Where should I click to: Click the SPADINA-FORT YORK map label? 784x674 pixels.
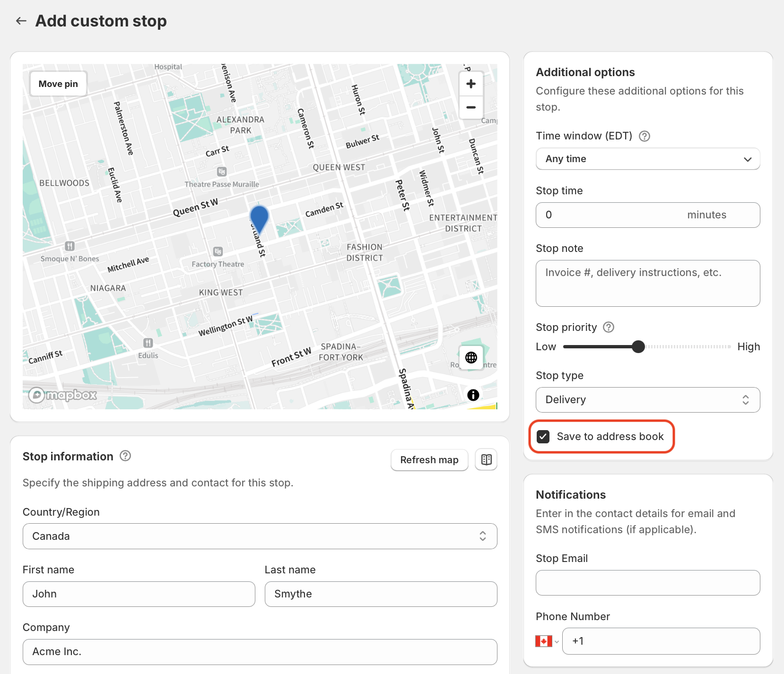(x=341, y=352)
